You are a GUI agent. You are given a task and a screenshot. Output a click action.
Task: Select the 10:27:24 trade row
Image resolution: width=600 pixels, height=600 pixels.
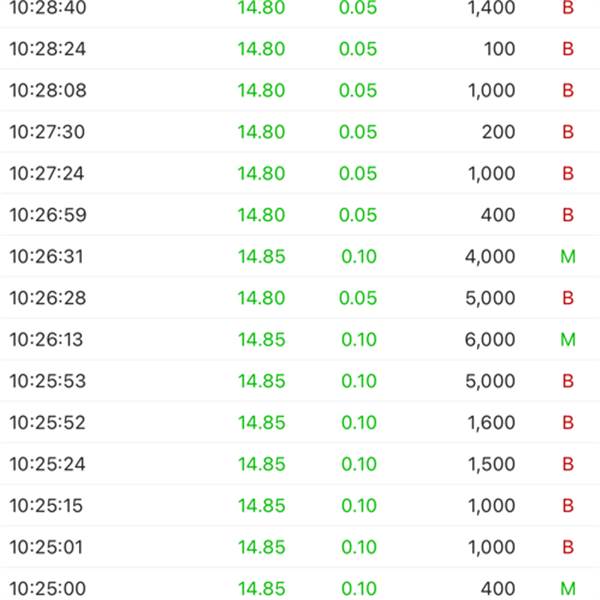point(300,173)
